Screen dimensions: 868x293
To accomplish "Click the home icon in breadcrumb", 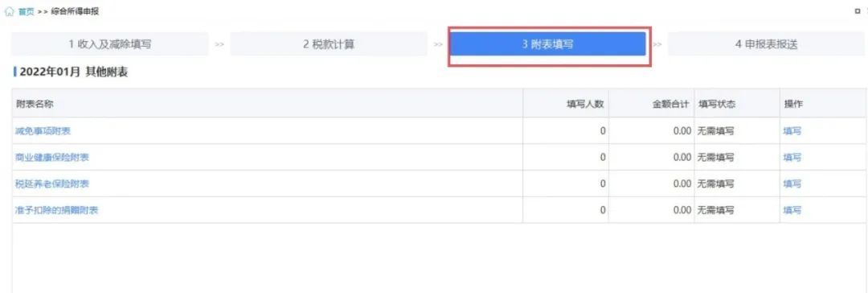I will click(10, 11).
